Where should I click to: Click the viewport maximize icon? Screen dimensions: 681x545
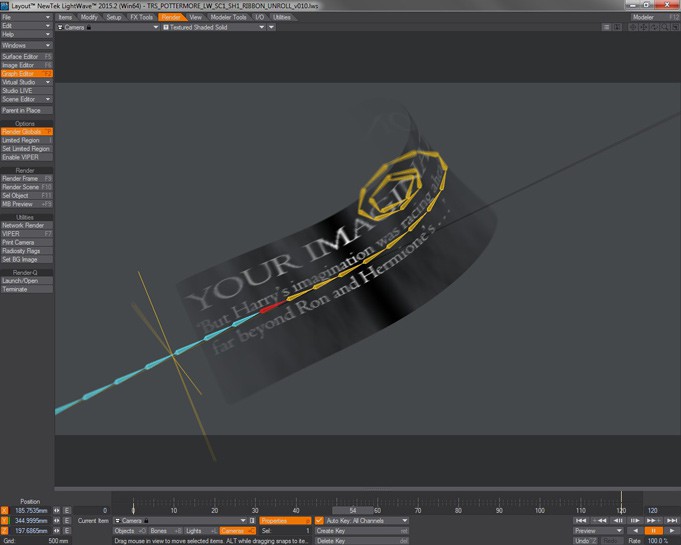[675, 27]
